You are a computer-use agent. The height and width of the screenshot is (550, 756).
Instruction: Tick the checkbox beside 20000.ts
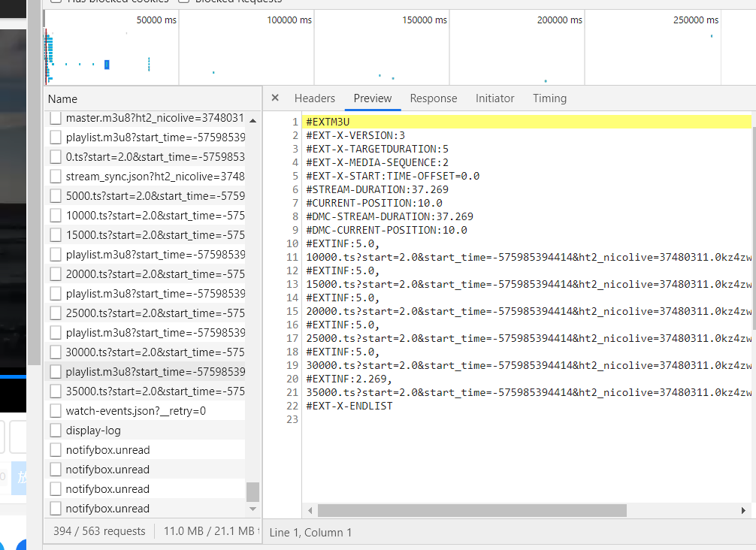[56, 273]
